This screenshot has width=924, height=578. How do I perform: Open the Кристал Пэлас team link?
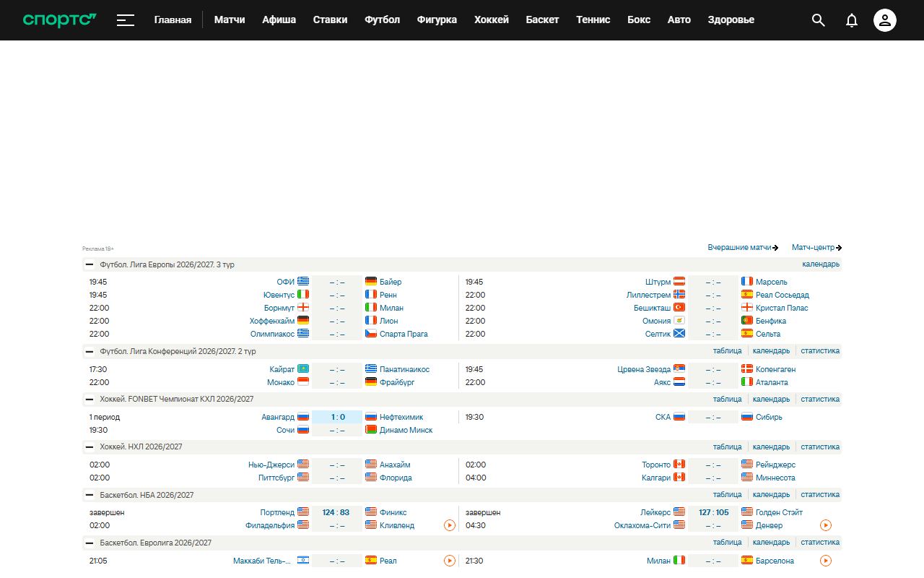click(782, 308)
